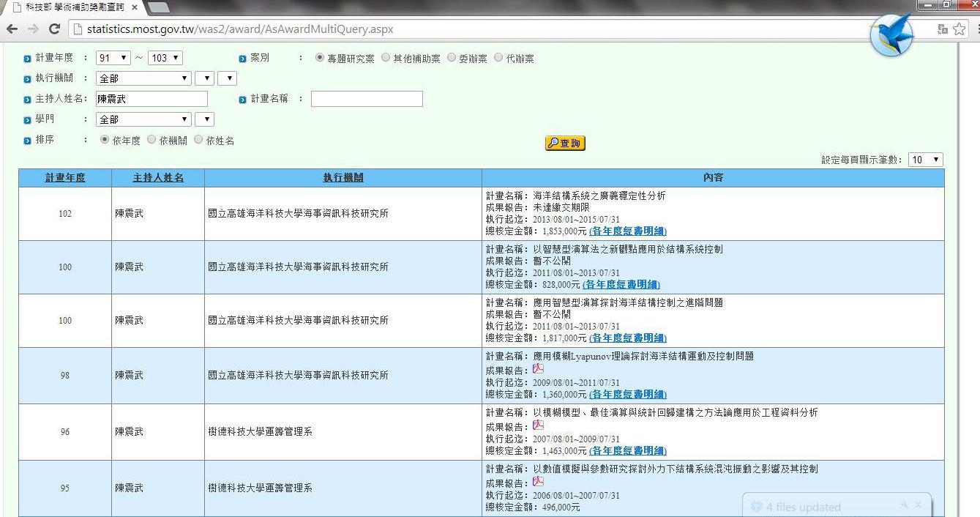Click the blue bird extension icon
This screenshot has width=980, height=517.
tap(892, 35)
